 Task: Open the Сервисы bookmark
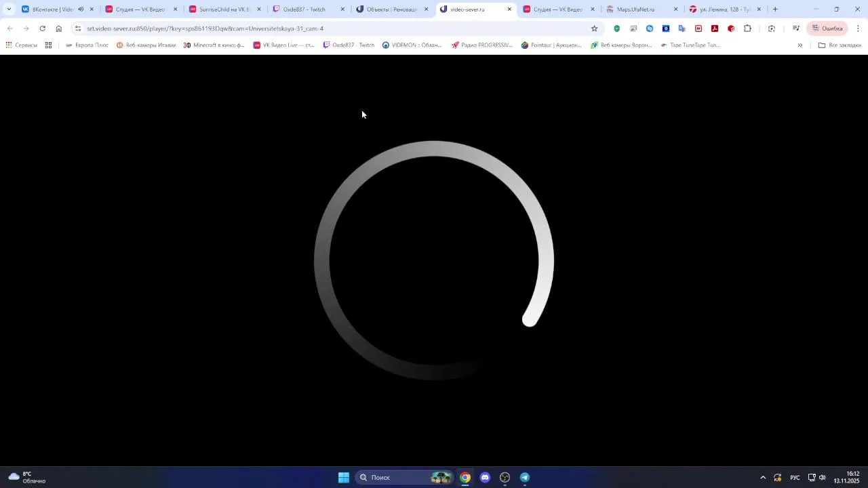21,45
